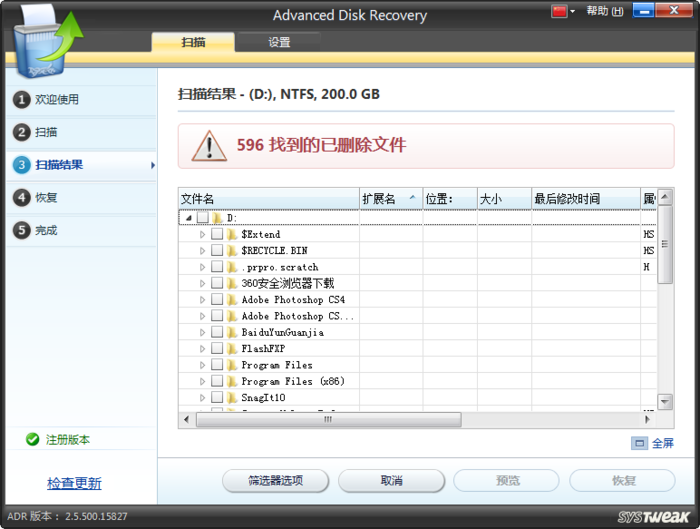Go to step 2 扫描
Viewport: 700px width, 529px height.
(81, 132)
